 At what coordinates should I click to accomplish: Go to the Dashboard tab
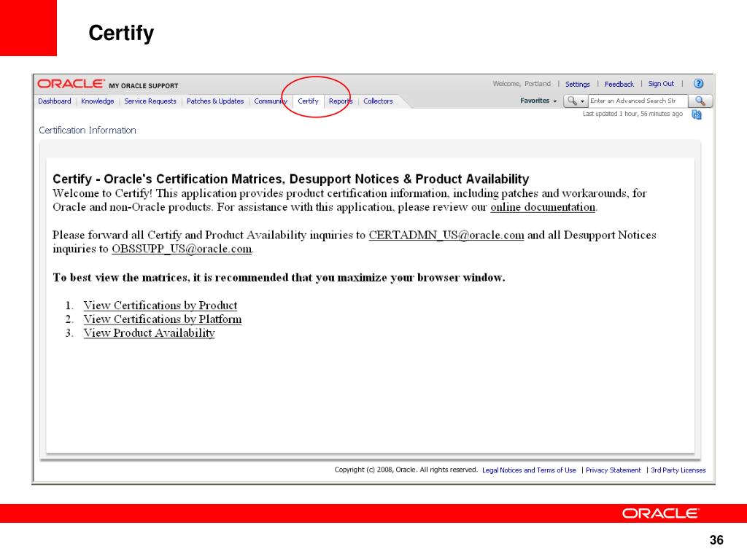pos(54,101)
